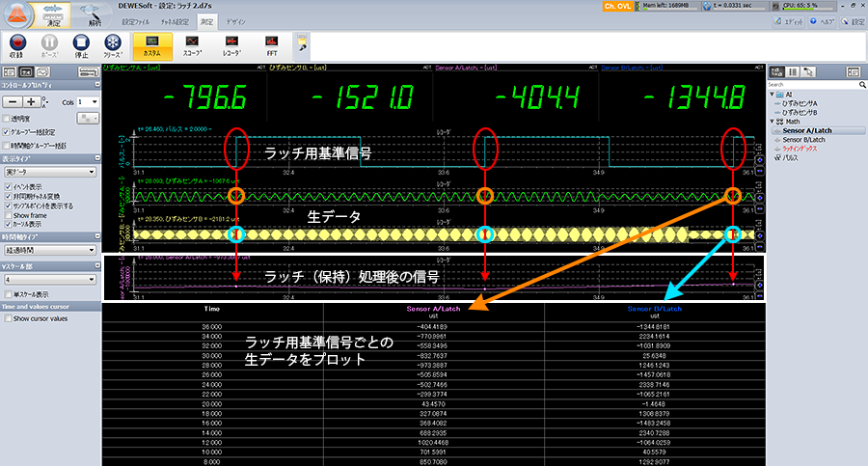Toggle the 時間軸グループ一括 checkbox
Screen dimensions: 868x466
(7, 146)
